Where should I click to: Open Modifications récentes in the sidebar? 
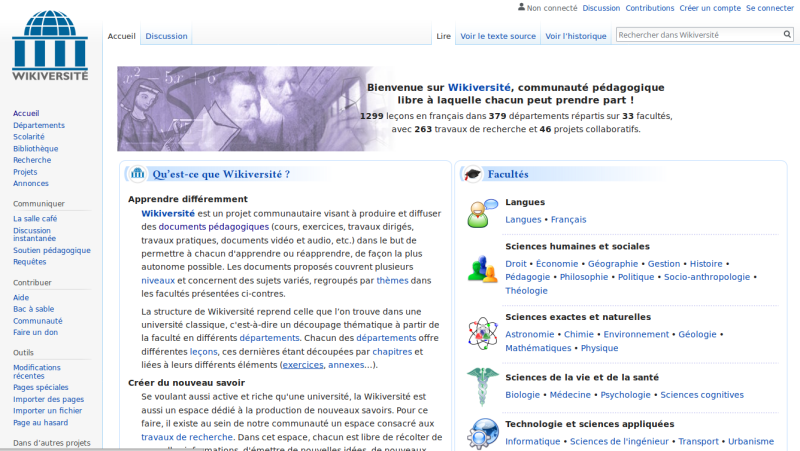[x=37, y=372]
